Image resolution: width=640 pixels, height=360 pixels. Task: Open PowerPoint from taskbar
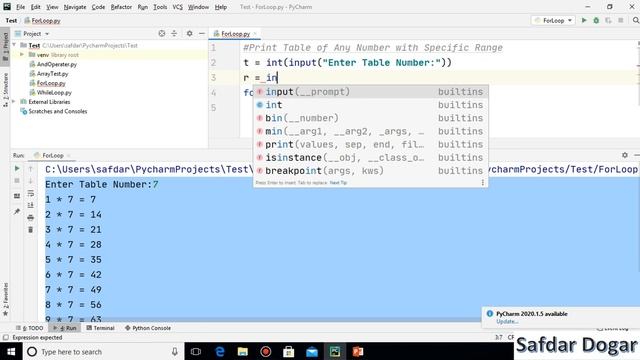pyautogui.click(x=358, y=351)
